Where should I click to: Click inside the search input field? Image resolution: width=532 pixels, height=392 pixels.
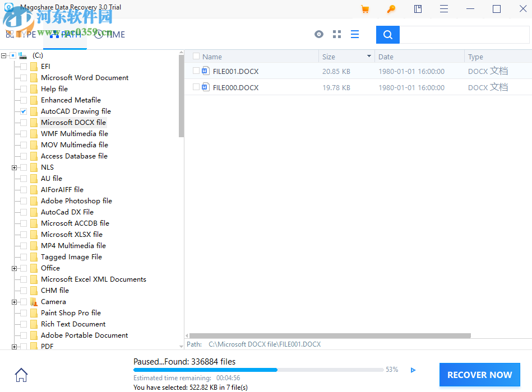(465, 34)
